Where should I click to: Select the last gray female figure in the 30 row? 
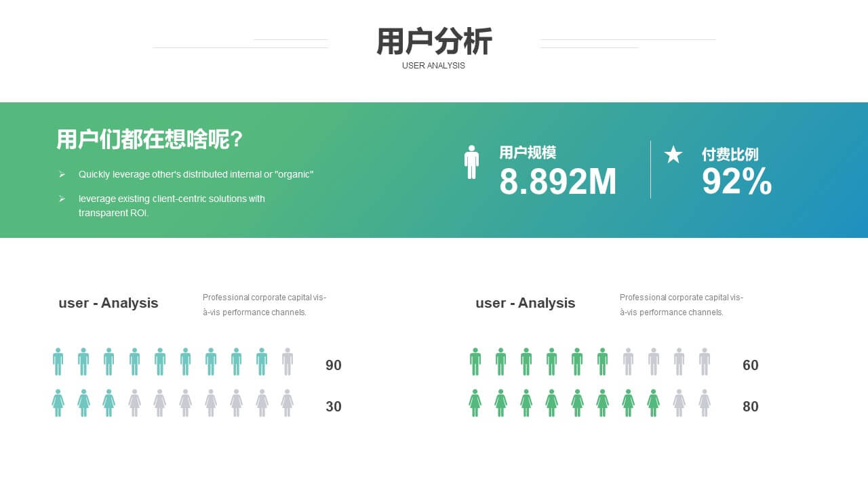288,403
